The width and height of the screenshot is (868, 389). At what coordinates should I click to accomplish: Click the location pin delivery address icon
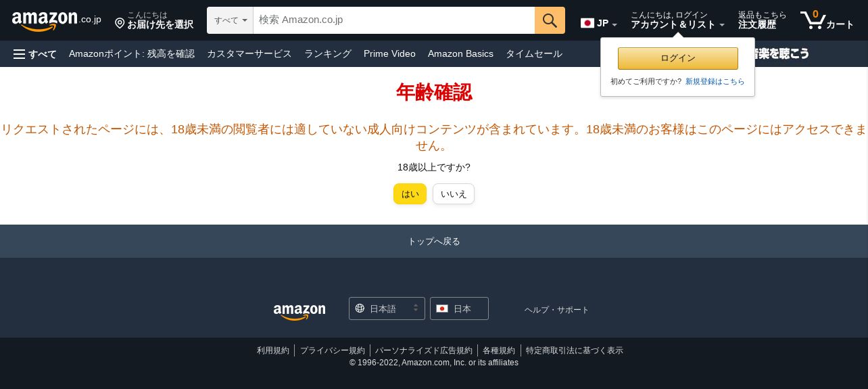[120, 24]
